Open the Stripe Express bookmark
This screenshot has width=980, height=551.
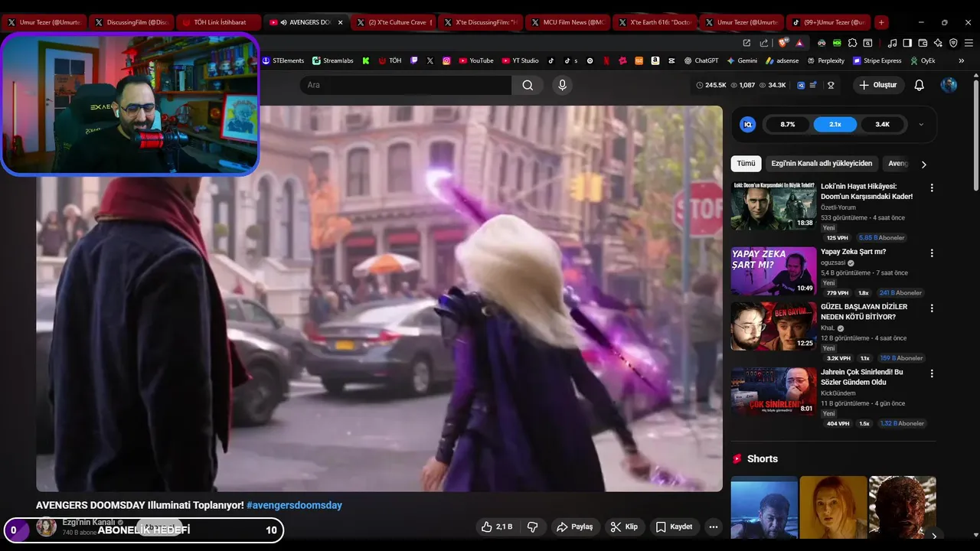[877, 60]
